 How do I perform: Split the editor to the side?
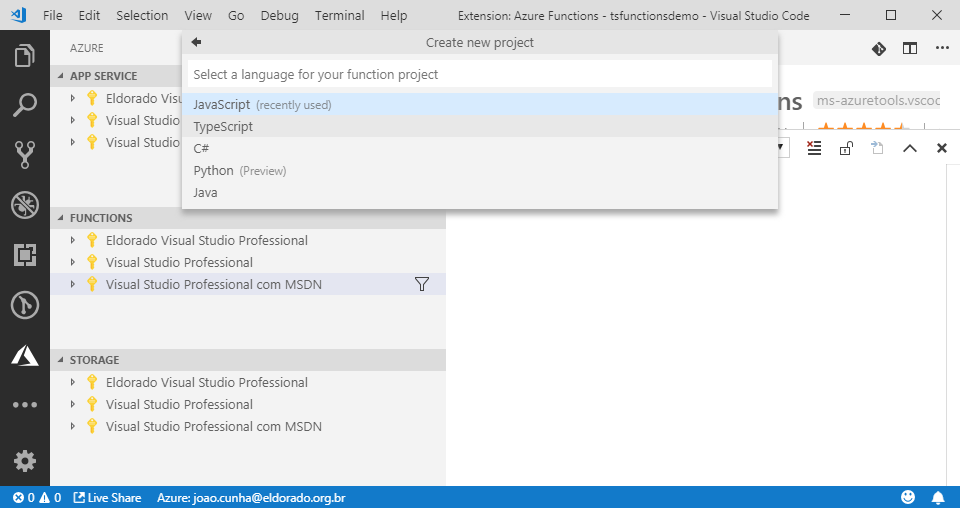[910, 48]
